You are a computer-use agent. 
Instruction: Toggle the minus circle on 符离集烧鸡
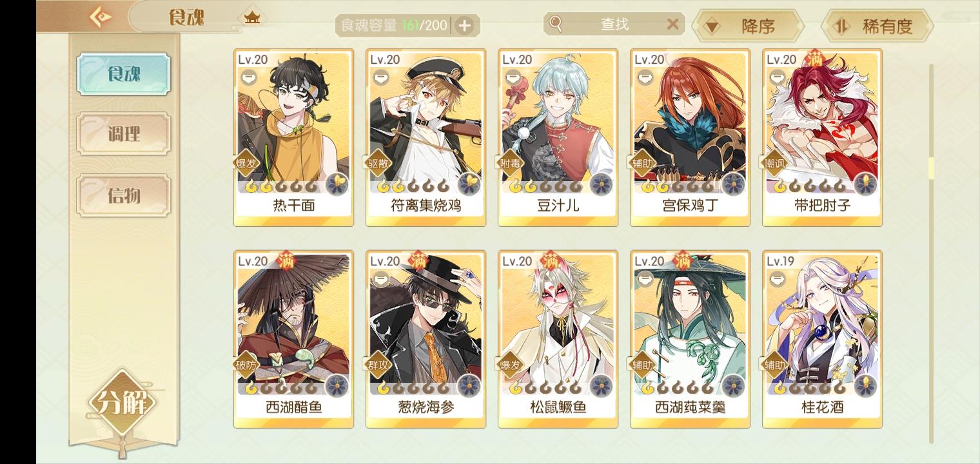click(x=381, y=77)
